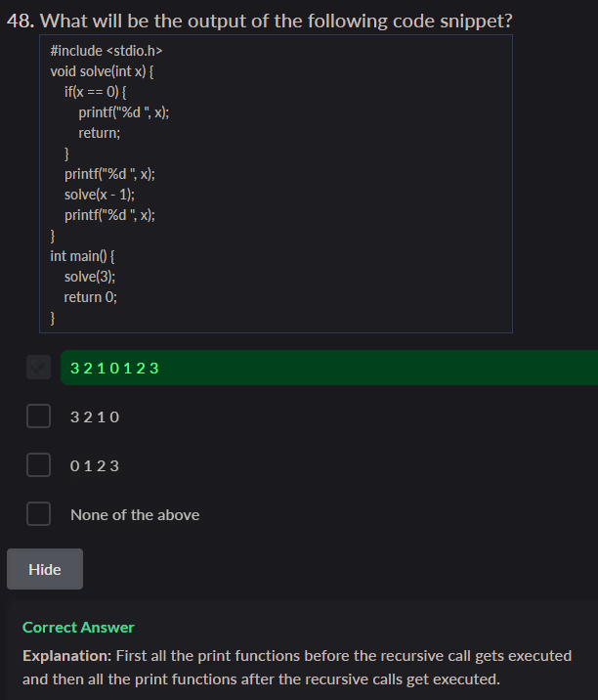The image size is (598, 700).
Task: Click the green highlighted answer 3 2 1 0 1 2 3
Action: click(x=115, y=368)
